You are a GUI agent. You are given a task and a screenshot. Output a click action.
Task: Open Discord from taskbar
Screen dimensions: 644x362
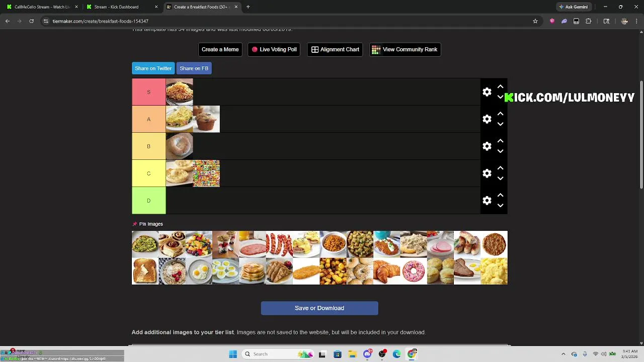coord(367,354)
